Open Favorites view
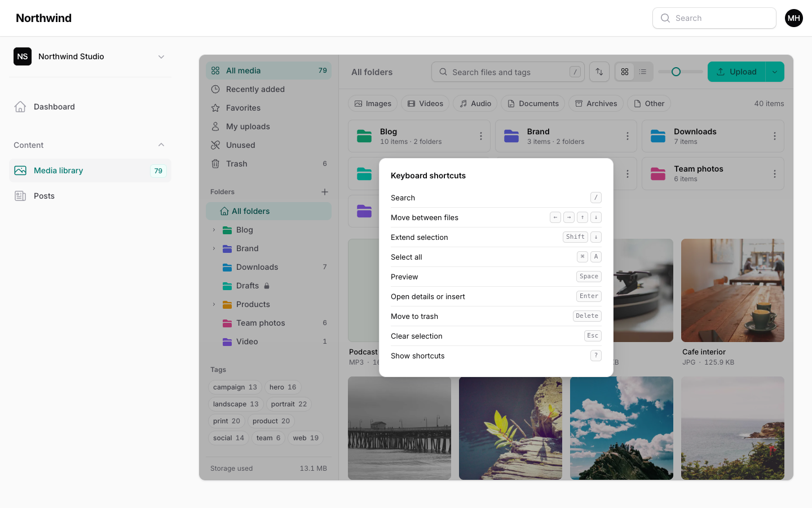This screenshot has width=812, height=508. (x=268, y=108)
